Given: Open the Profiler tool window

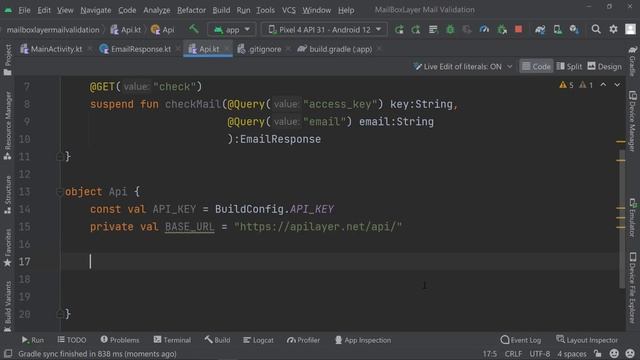Looking at the screenshot, I should click(303, 340).
